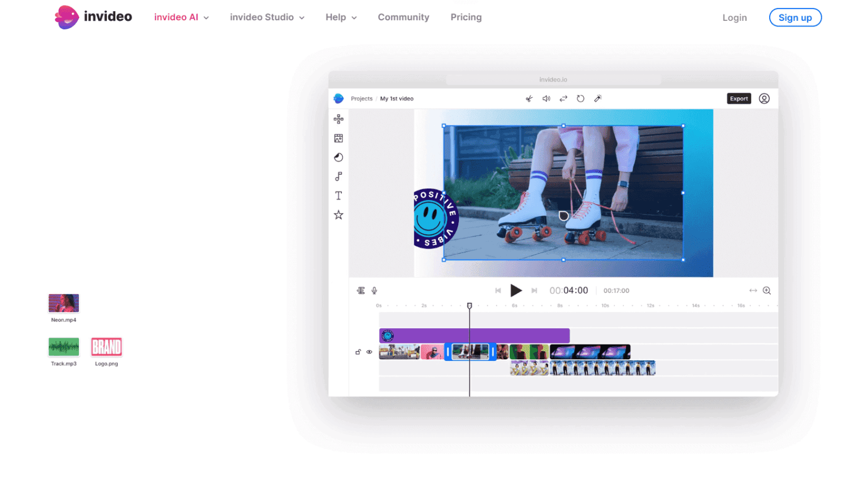Open the star favorites icon in sidebar

tap(338, 215)
